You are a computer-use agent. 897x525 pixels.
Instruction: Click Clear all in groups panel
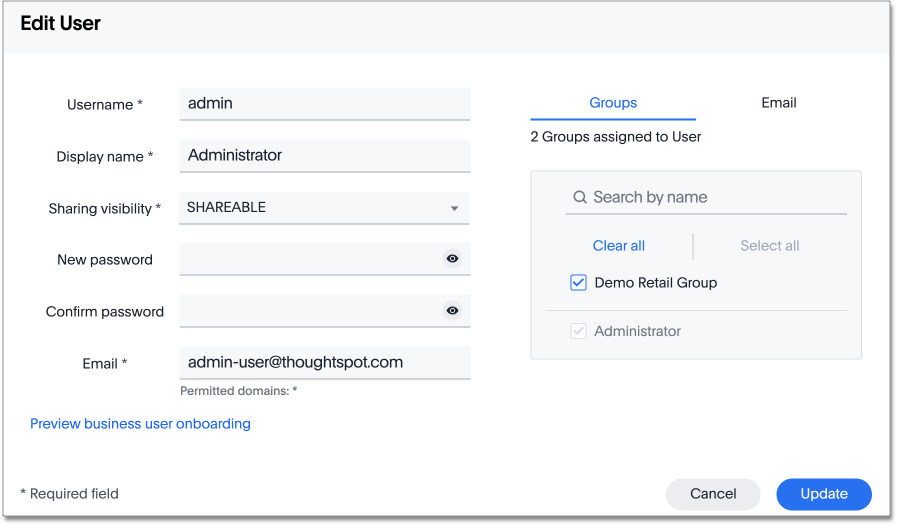pyautogui.click(x=618, y=246)
